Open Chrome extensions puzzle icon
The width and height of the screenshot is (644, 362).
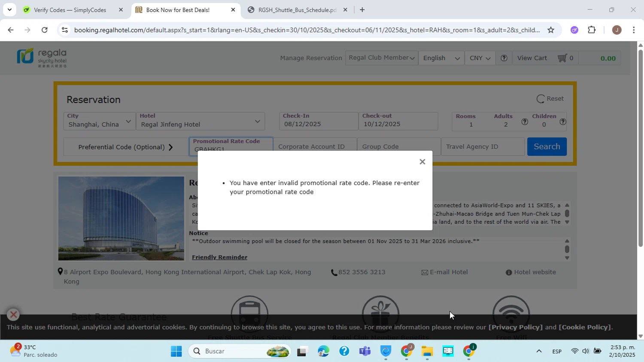592,30
